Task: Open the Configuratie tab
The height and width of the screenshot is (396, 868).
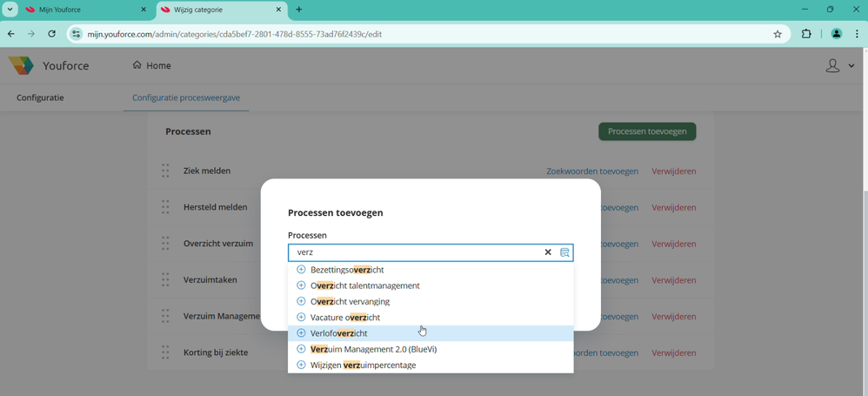Action: coord(40,98)
